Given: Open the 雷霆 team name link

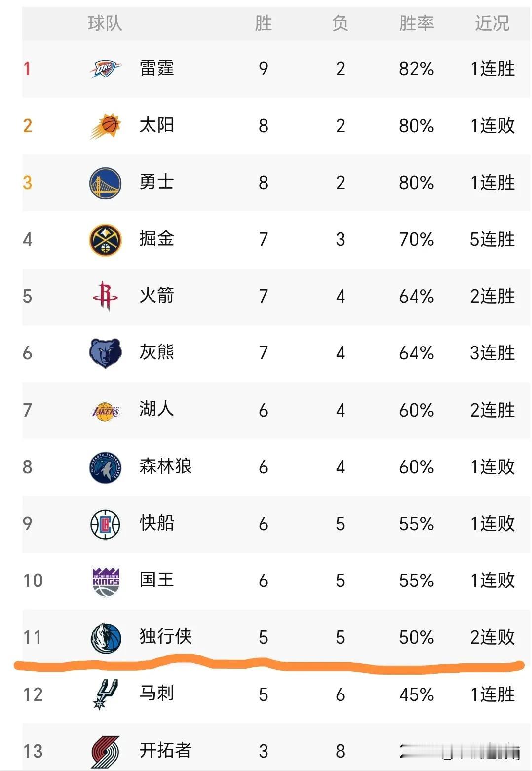Looking at the screenshot, I should [157, 68].
